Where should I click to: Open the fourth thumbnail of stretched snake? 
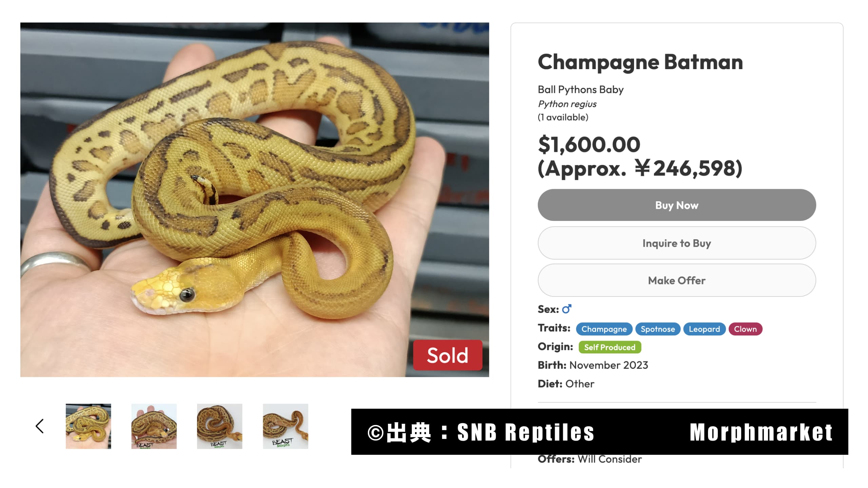pos(285,426)
